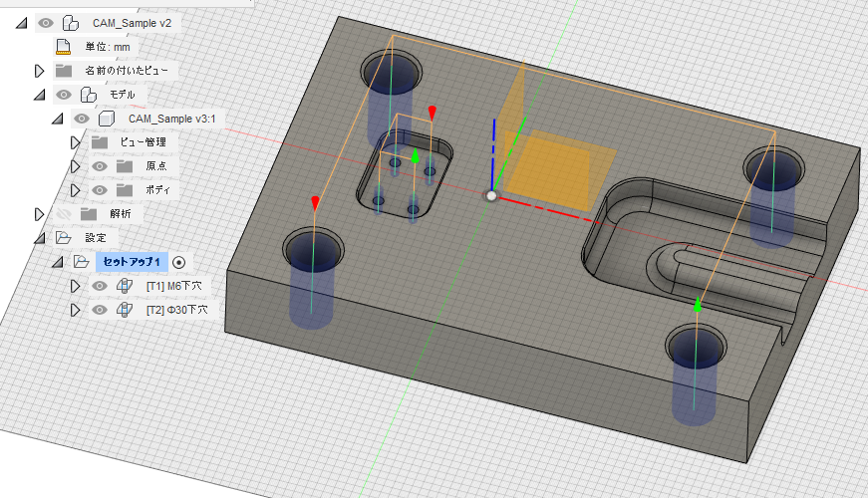Collapse the CAM_Sample v2 root node
Viewport: 868px width, 498px height.
[22, 23]
